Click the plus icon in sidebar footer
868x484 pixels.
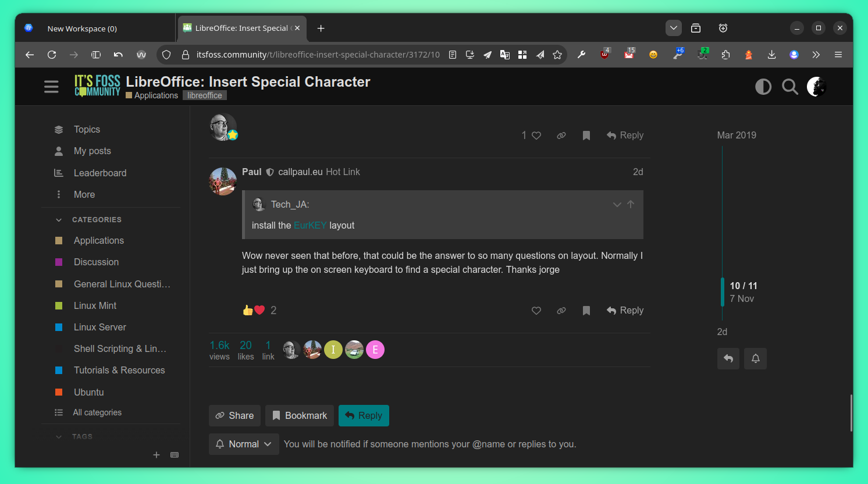(x=156, y=455)
